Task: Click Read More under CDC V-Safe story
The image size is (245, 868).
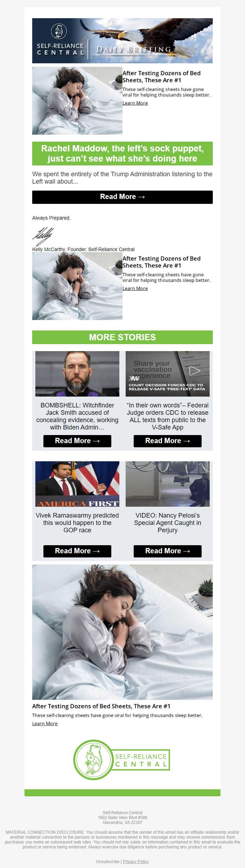Action: [168, 441]
